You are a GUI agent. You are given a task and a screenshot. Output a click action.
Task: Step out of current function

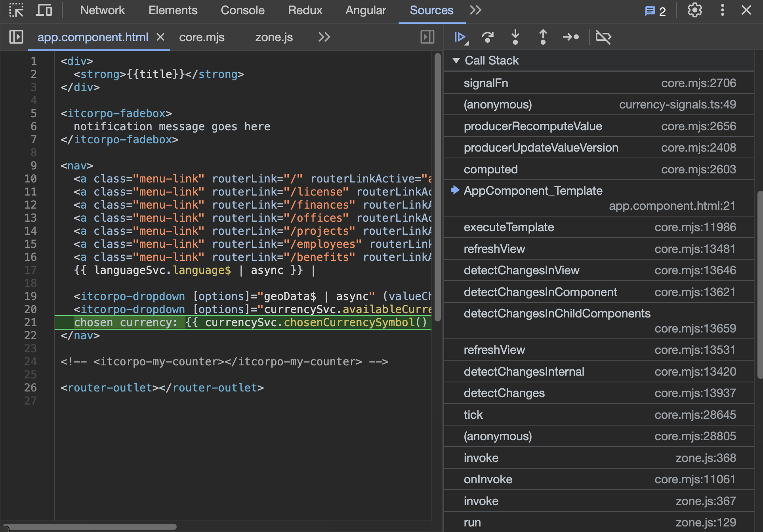coord(543,37)
